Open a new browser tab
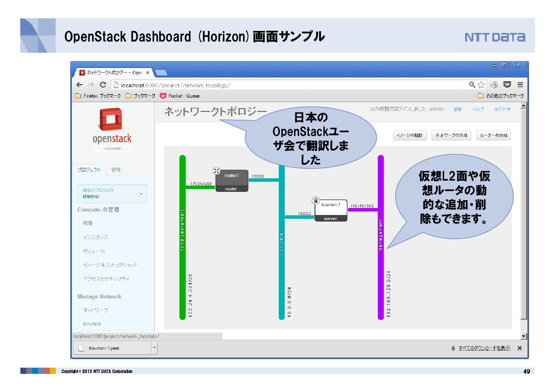The width and height of the screenshot is (555, 392). pos(161,73)
